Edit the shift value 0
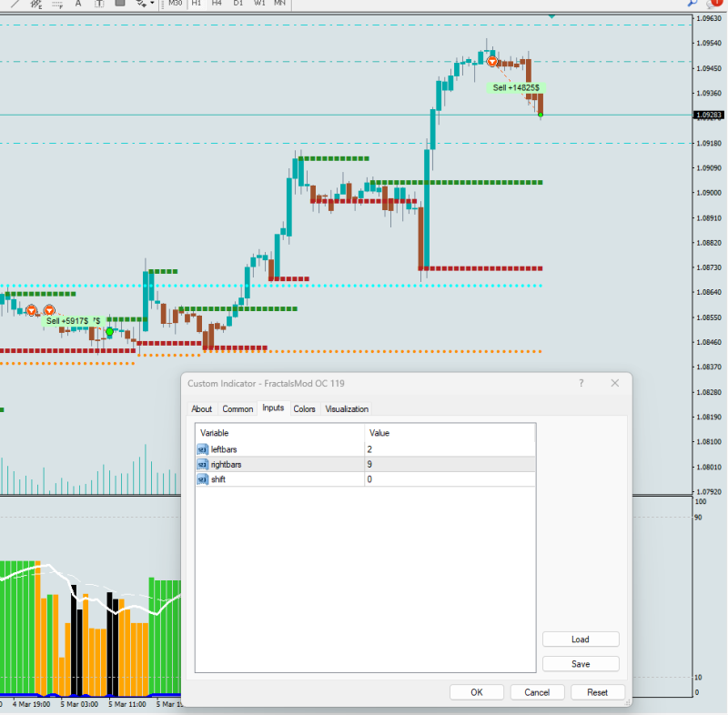This screenshot has height=715, width=728. pos(450,479)
